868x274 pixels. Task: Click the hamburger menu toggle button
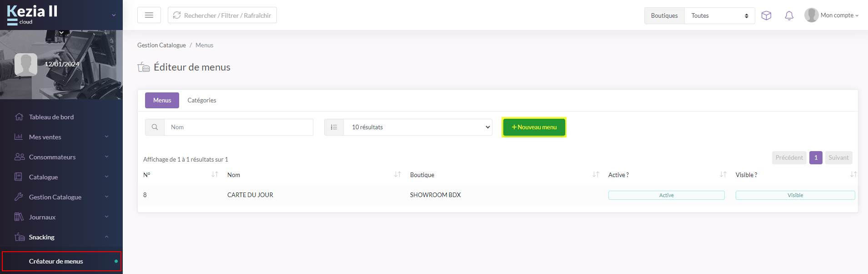coord(149,15)
